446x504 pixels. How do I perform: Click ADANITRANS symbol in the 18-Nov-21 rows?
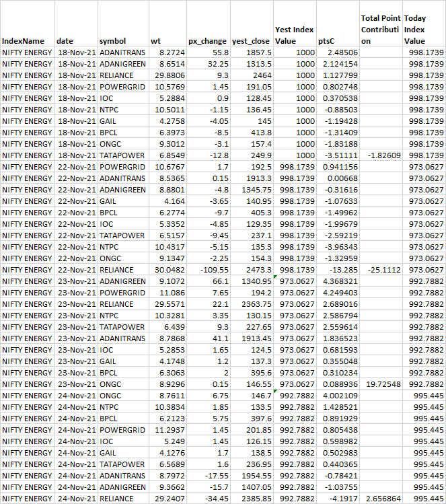point(122,52)
